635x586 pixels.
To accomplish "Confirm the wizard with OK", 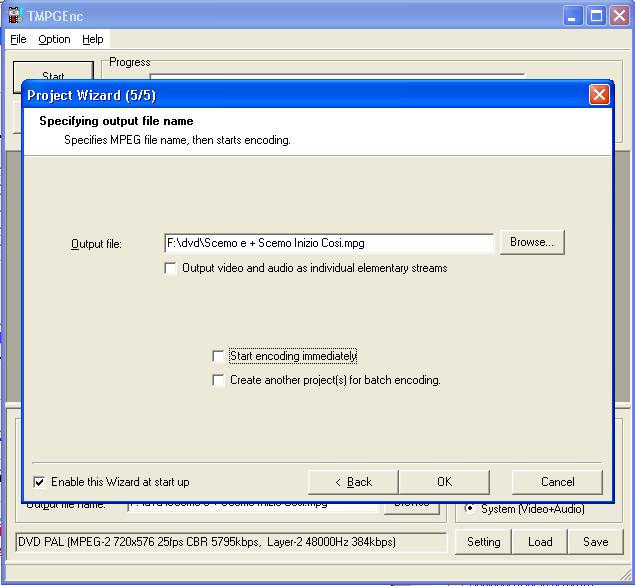I will 444,482.
